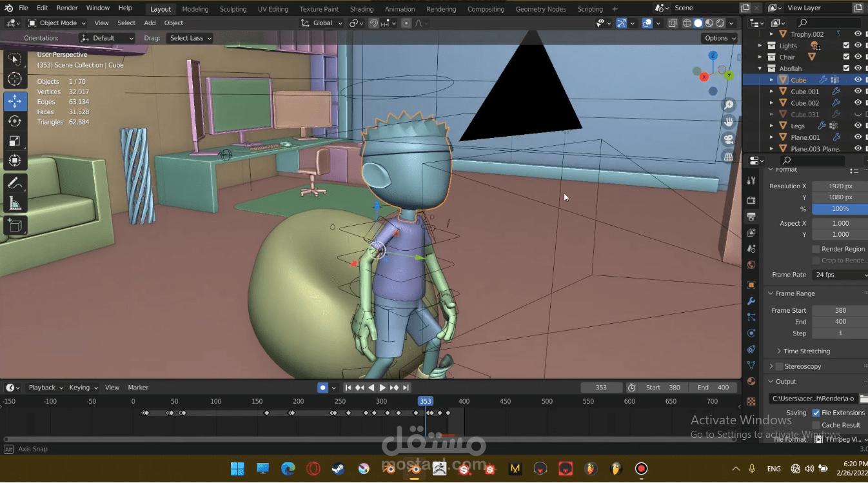Expand the Time Stretching panel
The height and width of the screenshot is (483, 868).
click(x=779, y=351)
